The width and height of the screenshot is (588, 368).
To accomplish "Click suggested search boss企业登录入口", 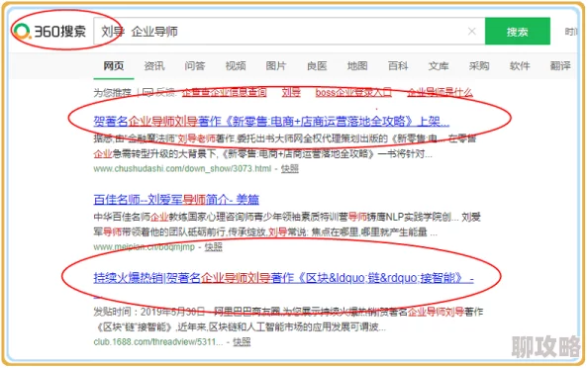I will point(353,92).
